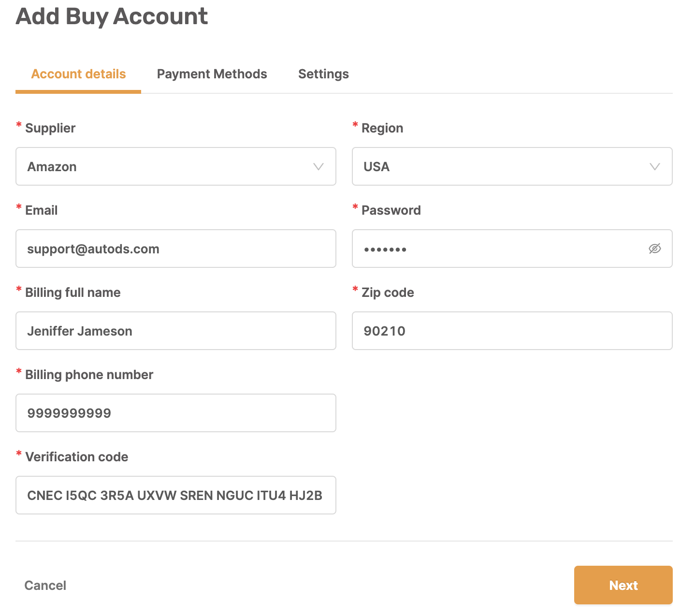Click the Verification code label
The image size is (695, 616).
coord(77,457)
